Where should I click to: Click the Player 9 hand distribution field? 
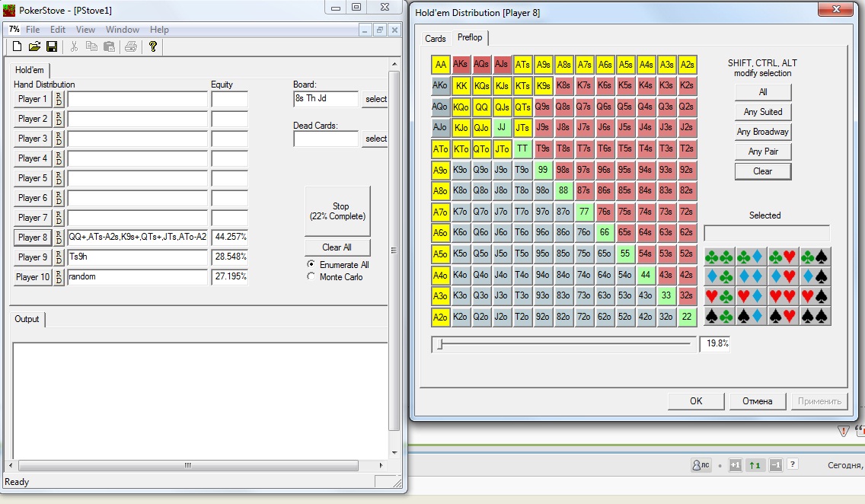[137, 257]
